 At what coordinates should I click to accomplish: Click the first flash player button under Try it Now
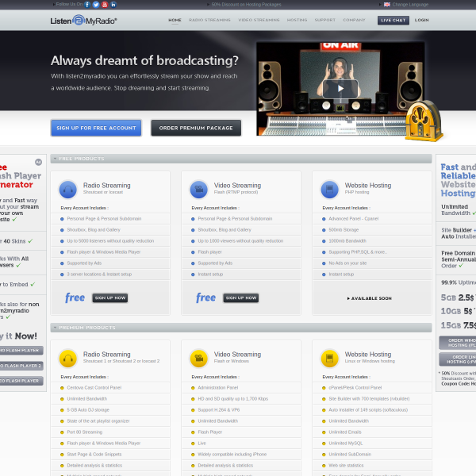[x=20, y=351]
